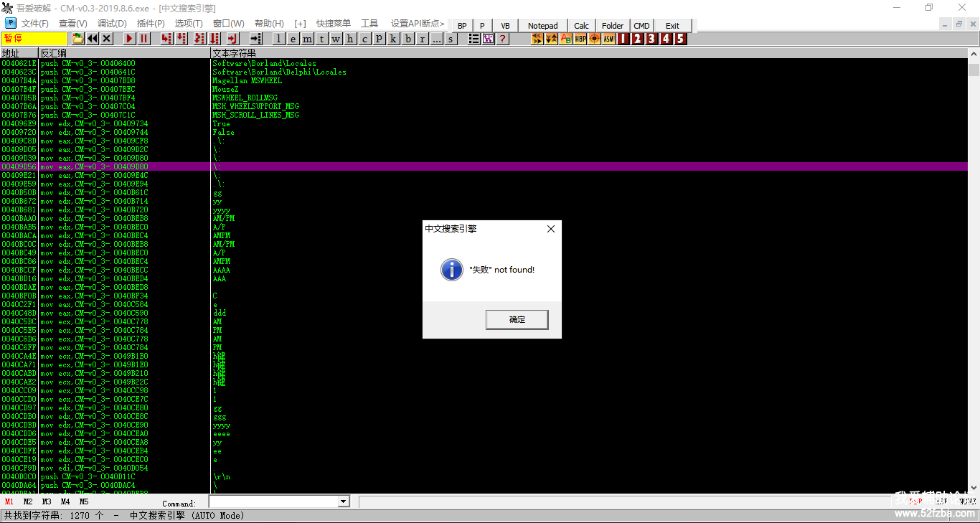
Task: Click the Pause execution icon
Action: (144, 39)
